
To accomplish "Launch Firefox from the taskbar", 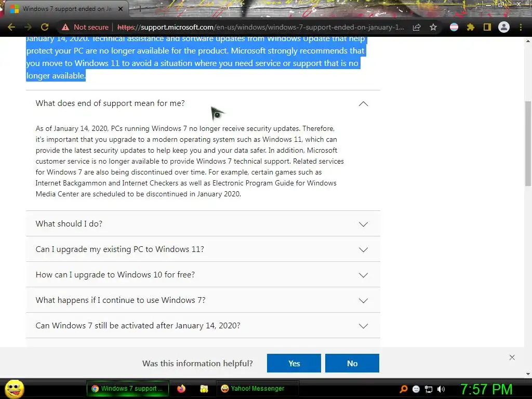I will (x=181, y=389).
